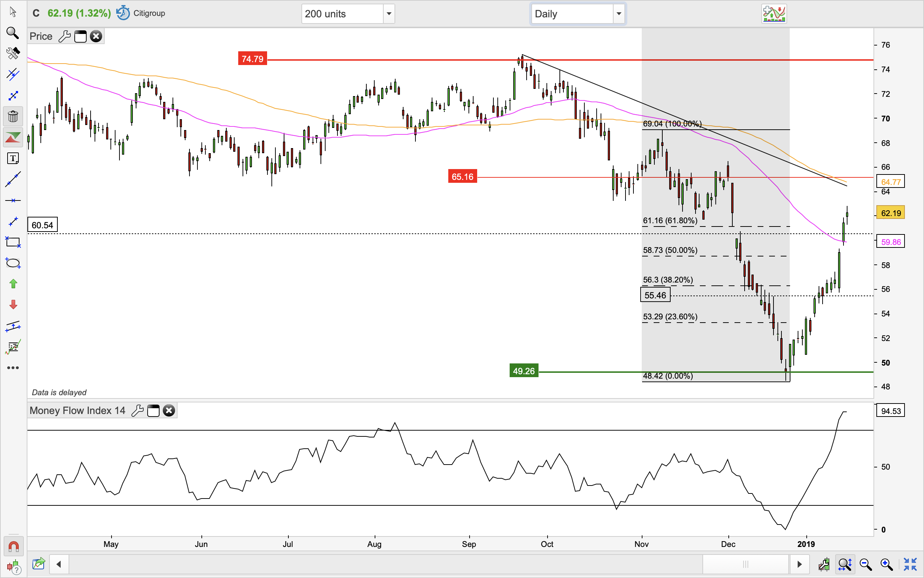Click the 62.19 current price tag
Screen dimensions: 924x578
click(891, 213)
